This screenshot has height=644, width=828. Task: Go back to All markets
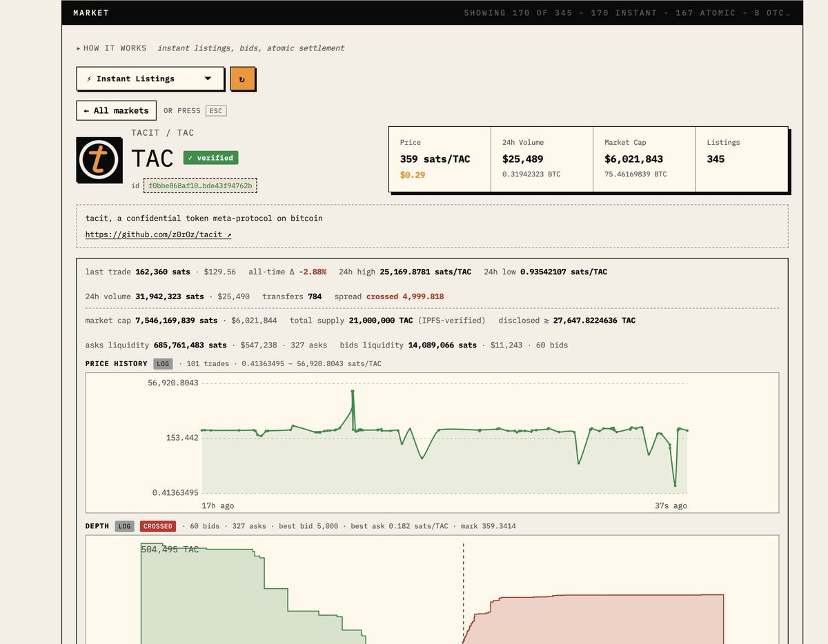click(117, 110)
